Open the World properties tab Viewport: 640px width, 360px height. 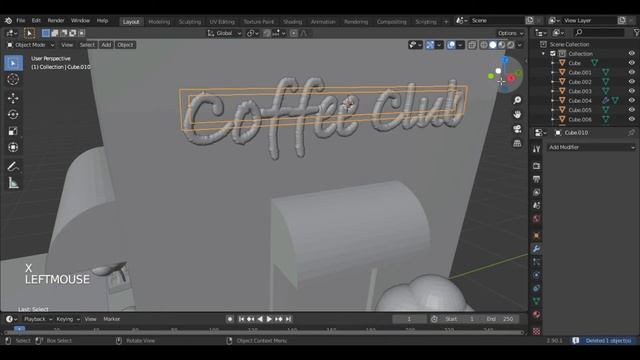[536, 219]
